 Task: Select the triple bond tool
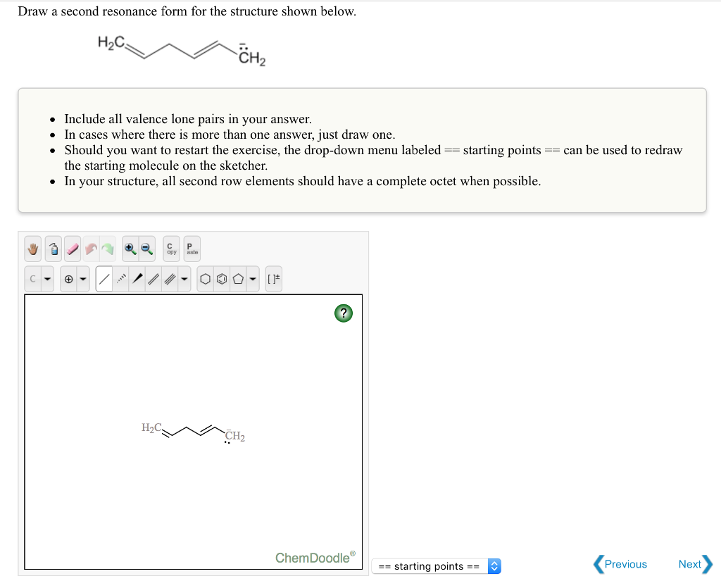click(x=170, y=279)
